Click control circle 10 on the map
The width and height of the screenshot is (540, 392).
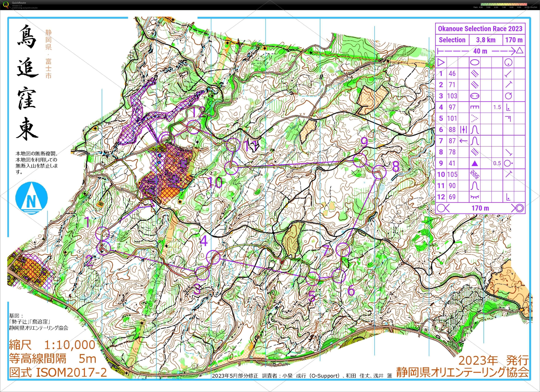[231, 168]
